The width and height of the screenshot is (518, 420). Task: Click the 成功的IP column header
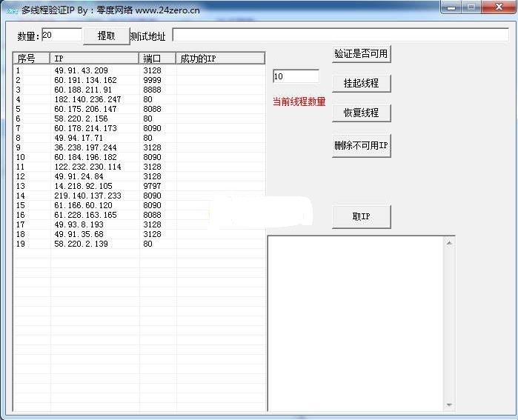(220, 59)
